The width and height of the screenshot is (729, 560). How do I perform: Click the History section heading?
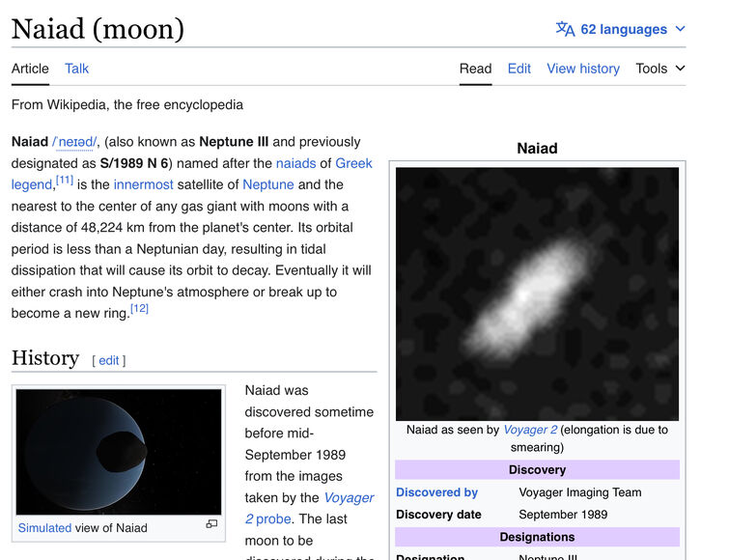[x=45, y=358]
